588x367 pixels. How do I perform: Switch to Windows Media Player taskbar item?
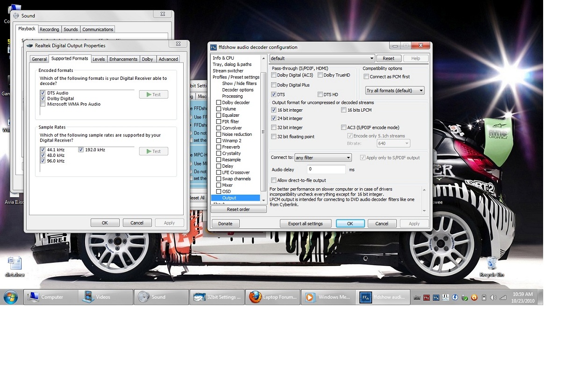coord(328,297)
